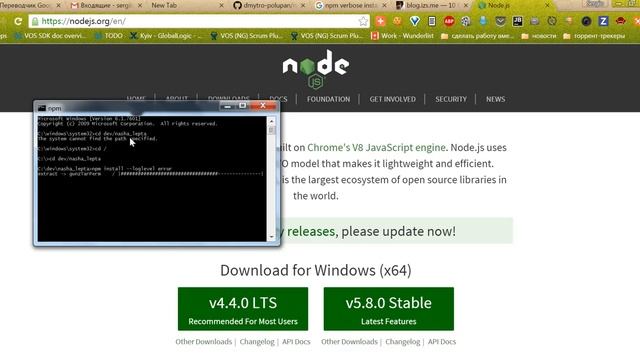Open the торрент-трекеры bookmark folder
This screenshot has height=360, width=640.
[x=594, y=36]
